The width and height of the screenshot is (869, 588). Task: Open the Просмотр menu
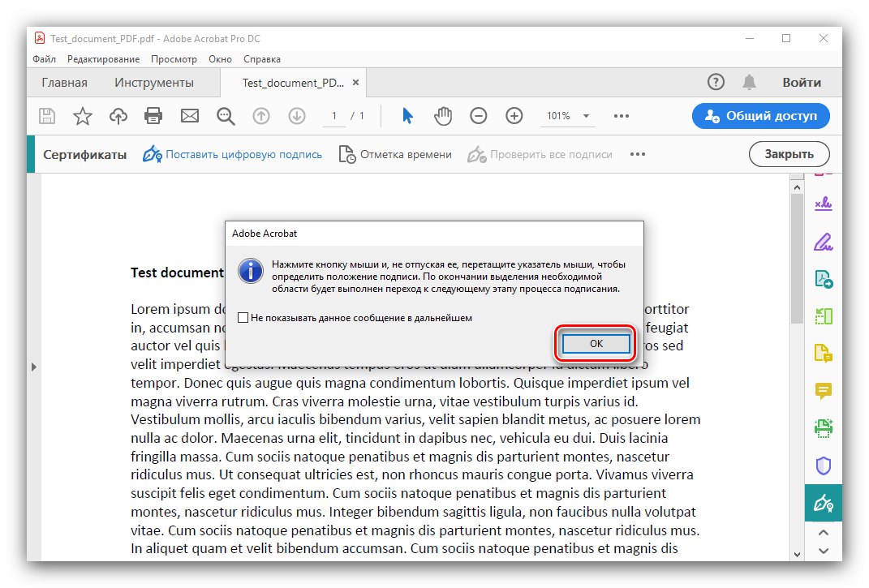(x=174, y=58)
